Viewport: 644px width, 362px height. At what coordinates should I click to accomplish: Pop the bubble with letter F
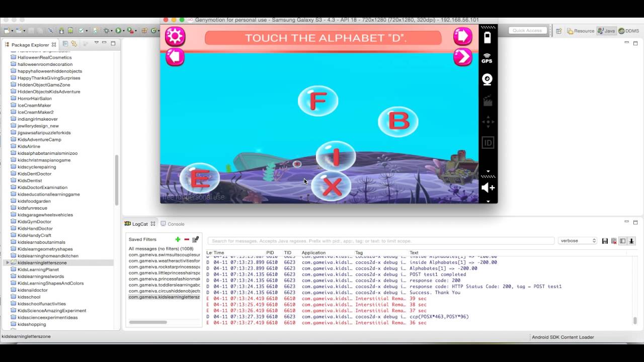tap(318, 101)
